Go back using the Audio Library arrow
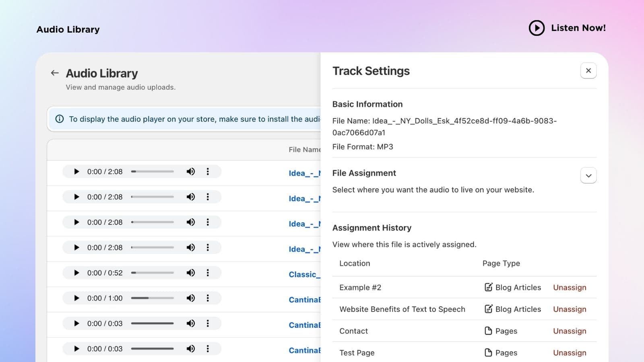This screenshot has width=644, height=362. point(55,73)
